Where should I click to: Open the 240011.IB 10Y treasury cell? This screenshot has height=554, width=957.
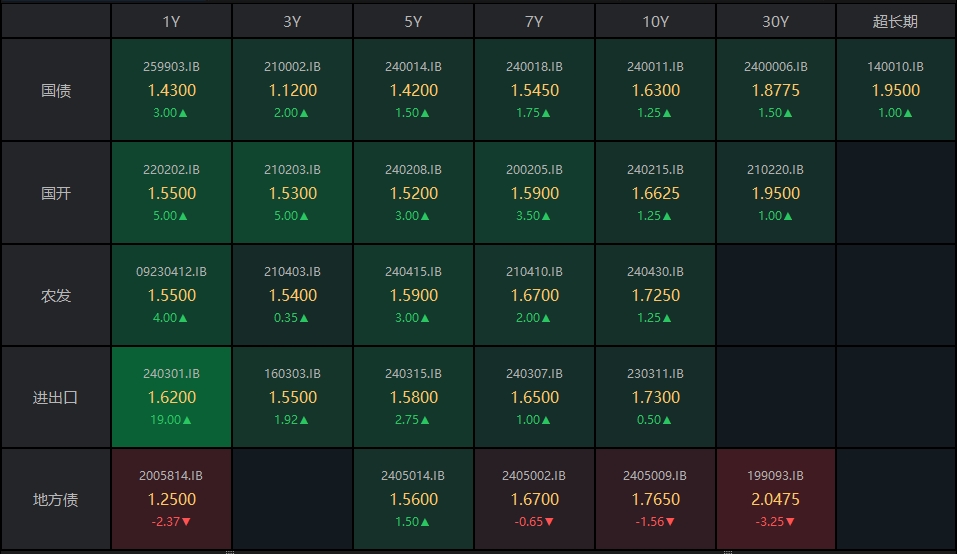tap(655, 90)
